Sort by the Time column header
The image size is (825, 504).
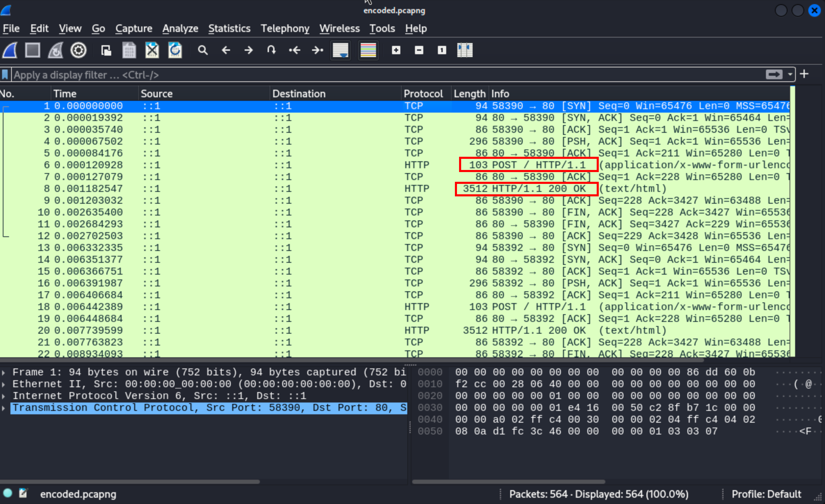[x=95, y=94]
